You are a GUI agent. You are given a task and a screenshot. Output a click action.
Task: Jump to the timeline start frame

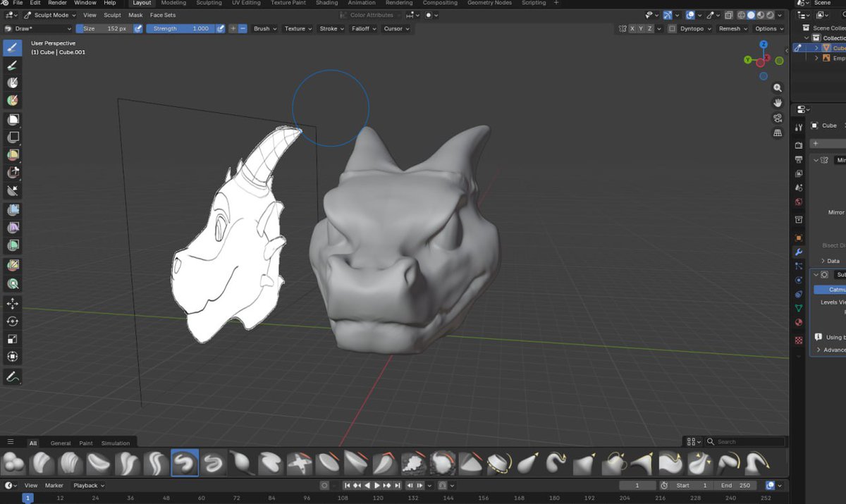(x=348, y=486)
